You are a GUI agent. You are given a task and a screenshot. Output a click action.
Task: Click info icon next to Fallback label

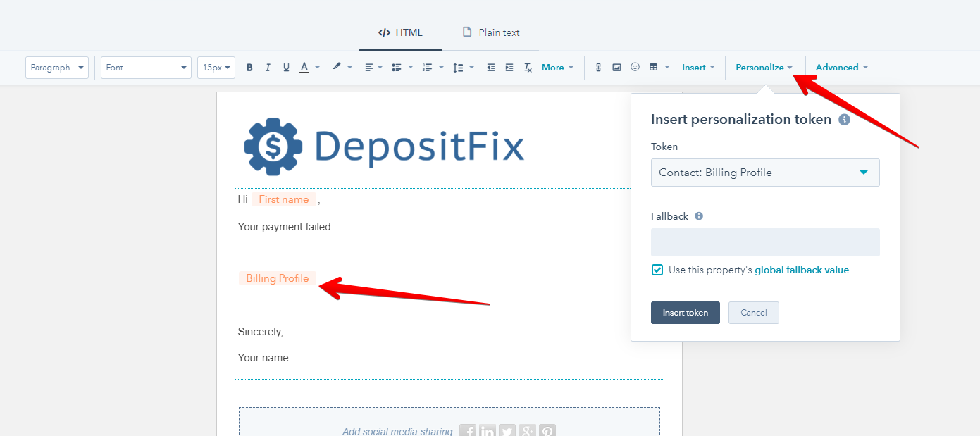[699, 216]
